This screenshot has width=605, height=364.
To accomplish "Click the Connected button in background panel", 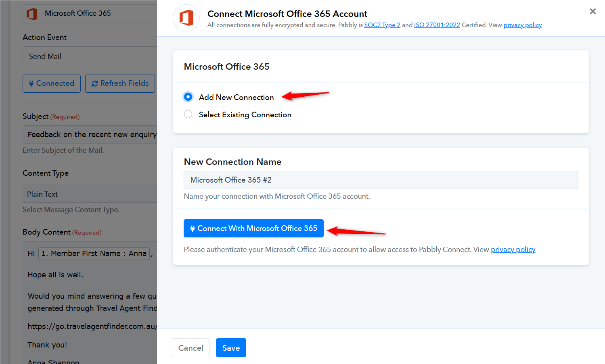I will (52, 83).
